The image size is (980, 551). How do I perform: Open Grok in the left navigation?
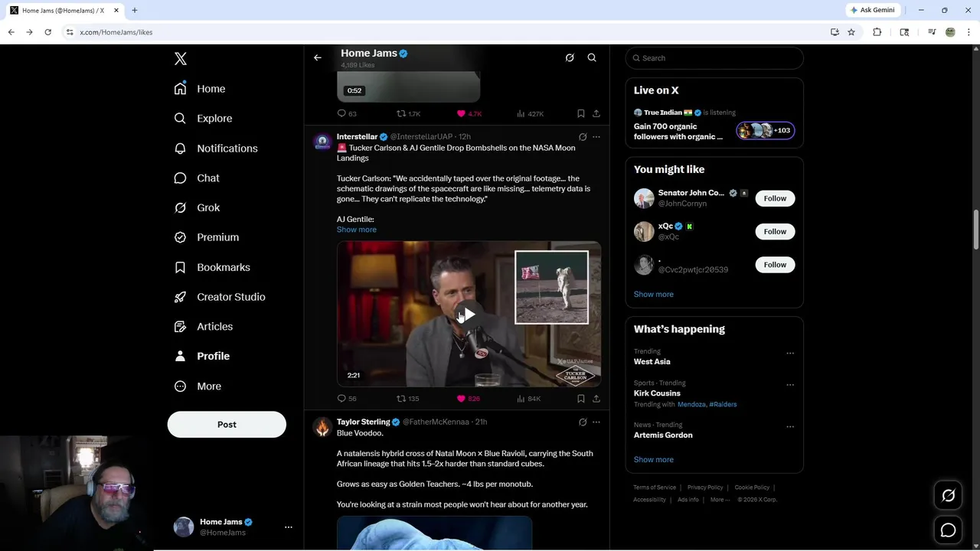tap(197, 207)
